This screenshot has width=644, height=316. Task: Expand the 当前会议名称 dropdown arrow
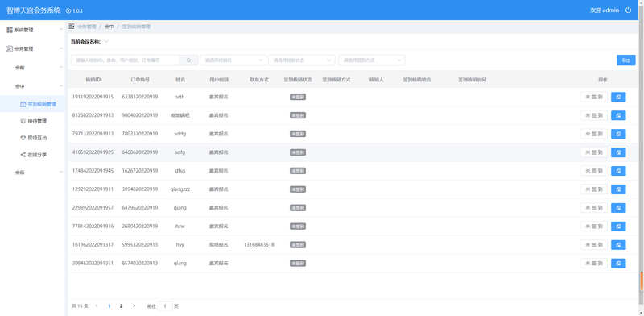pos(106,41)
